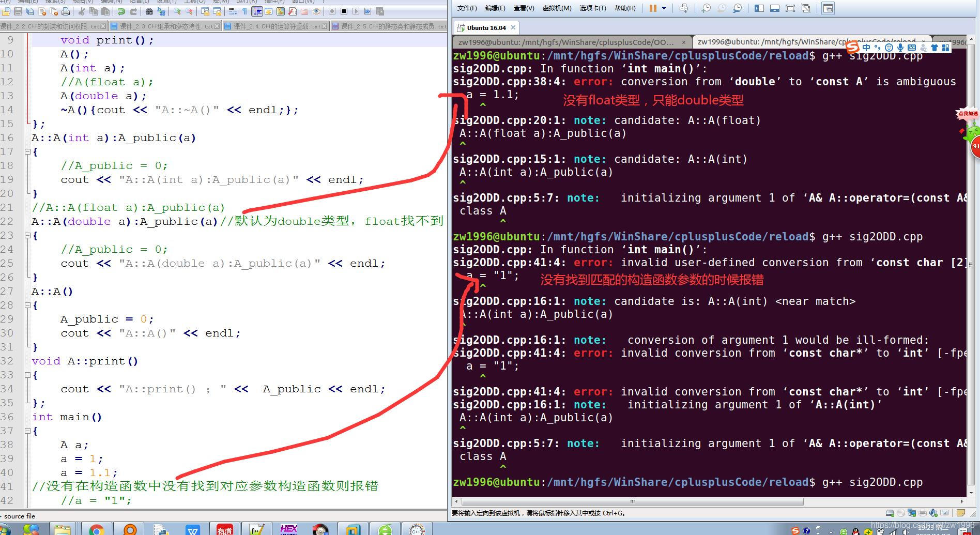Image resolution: width=980 pixels, height=535 pixels.
Task: Open Find with the binoculars icon
Action: [x=149, y=11]
